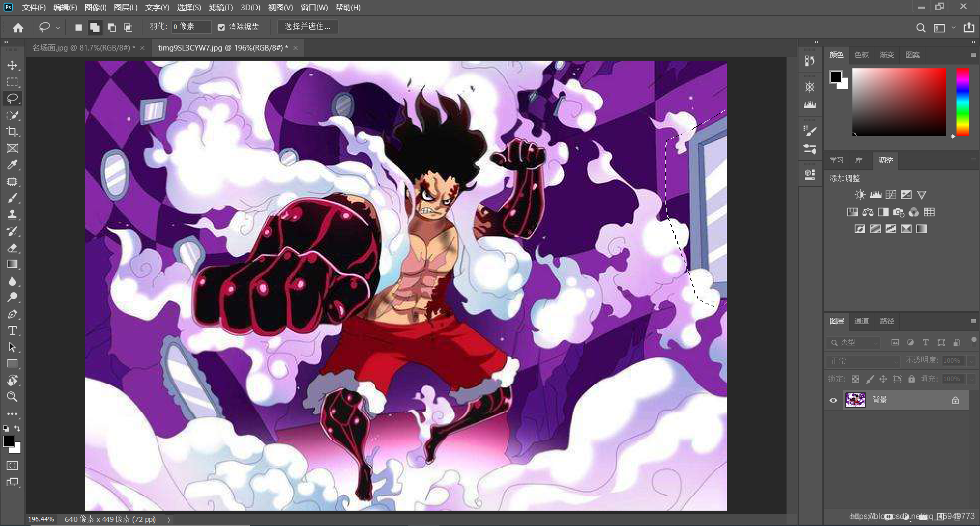
Task: Select the Clone Stamp tool
Action: (12, 214)
